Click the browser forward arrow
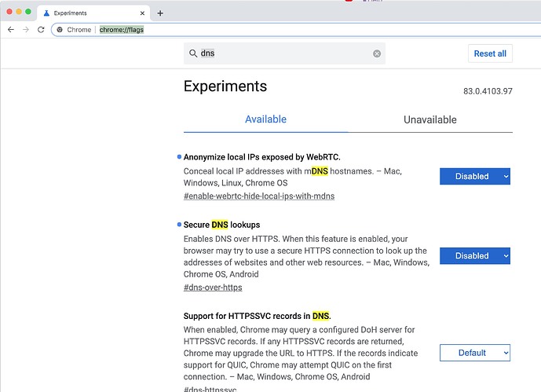Image resolution: width=541 pixels, height=392 pixels. tap(26, 30)
